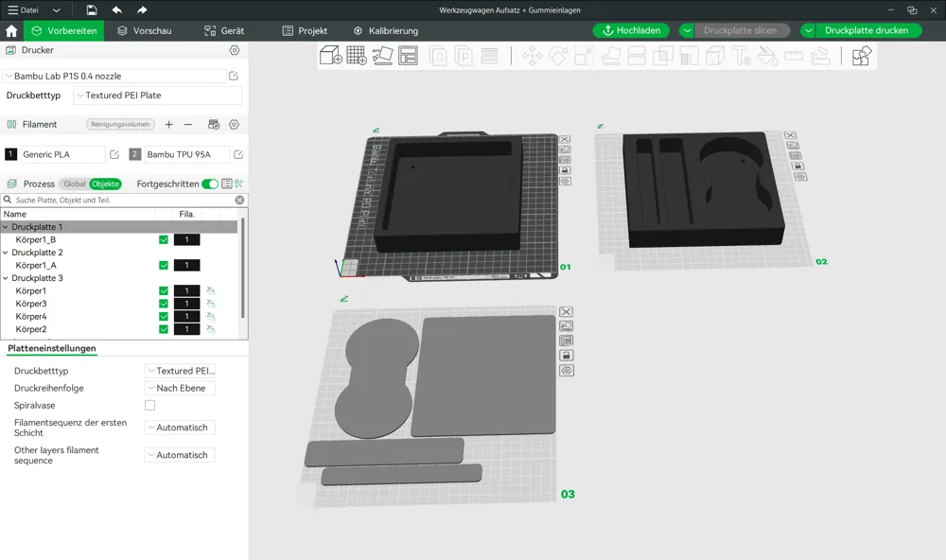Click the Add object cube icon
The width and height of the screenshot is (946, 560).
tap(330, 56)
